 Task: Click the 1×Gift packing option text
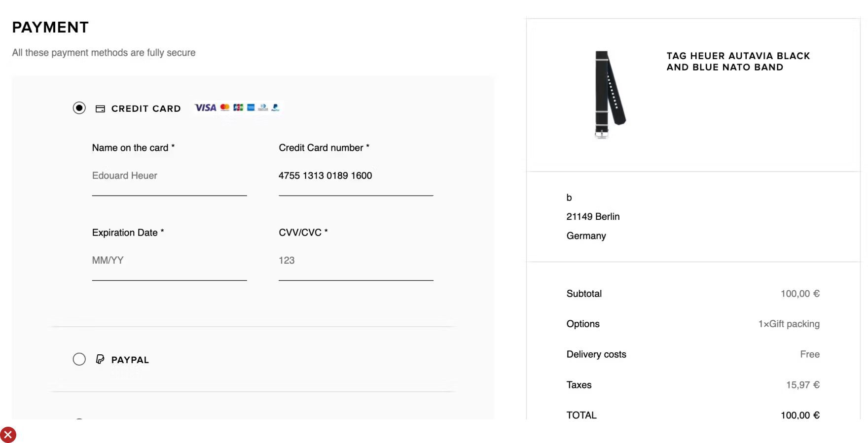coord(789,324)
